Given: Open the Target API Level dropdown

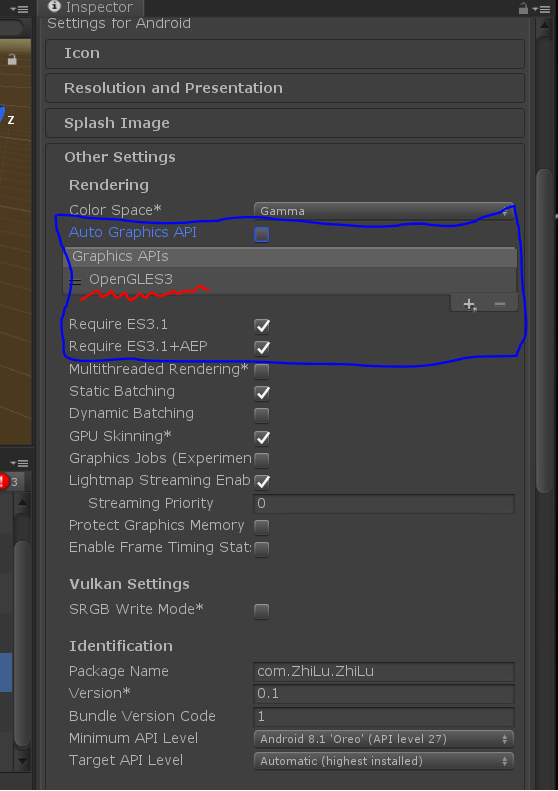Looking at the screenshot, I should (383, 761).
